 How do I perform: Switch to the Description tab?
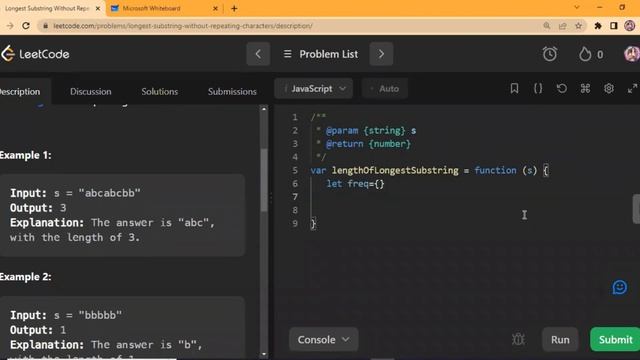(20, 91)
